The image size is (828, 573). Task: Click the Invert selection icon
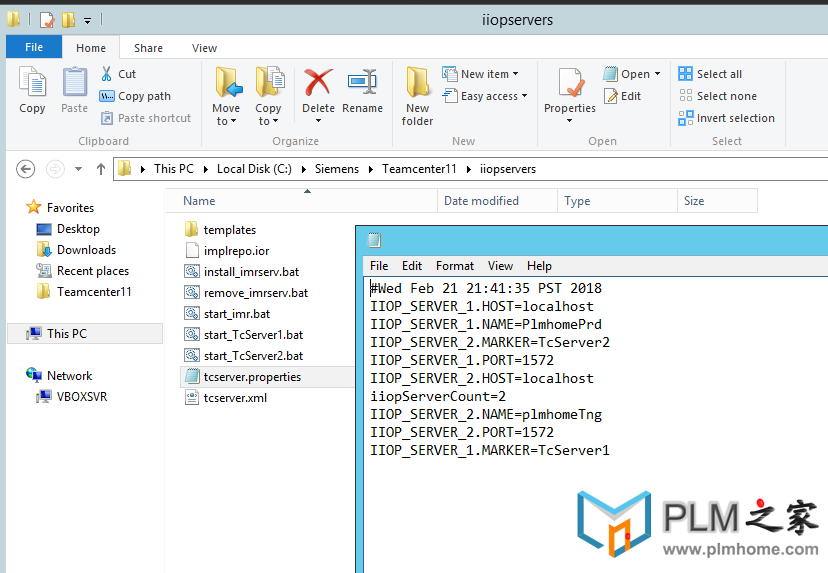click(685, 118)
